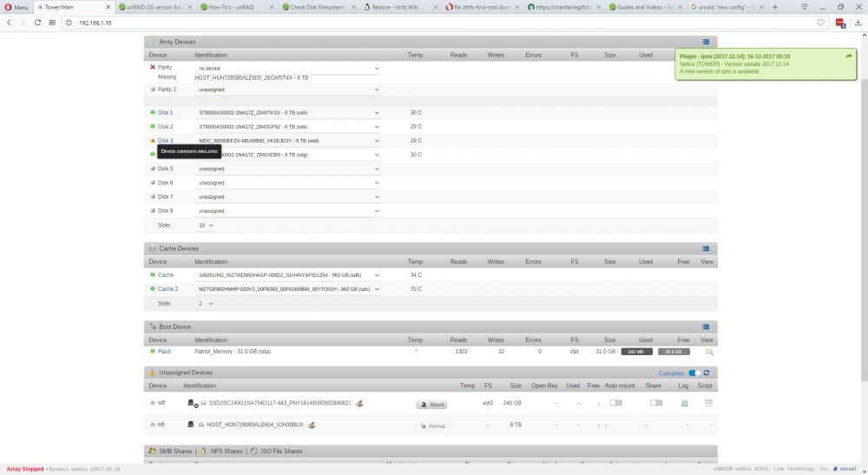The height and width of the screenshot is (475, 868).
Task: Open the Parity 2 unassigned dropdown
Action: 288,89
